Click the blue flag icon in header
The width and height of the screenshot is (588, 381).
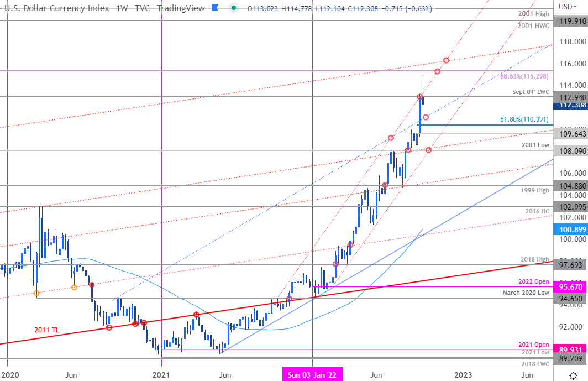click(215, 8)
